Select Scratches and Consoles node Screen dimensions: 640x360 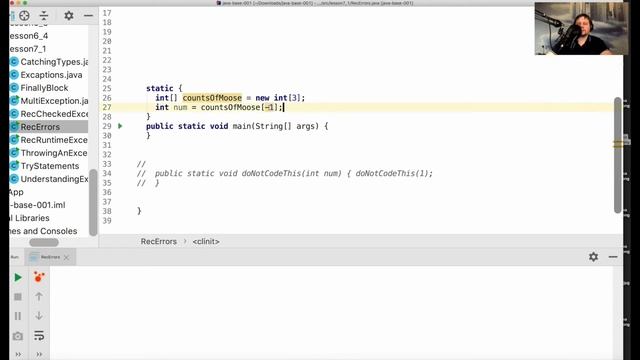43,231
